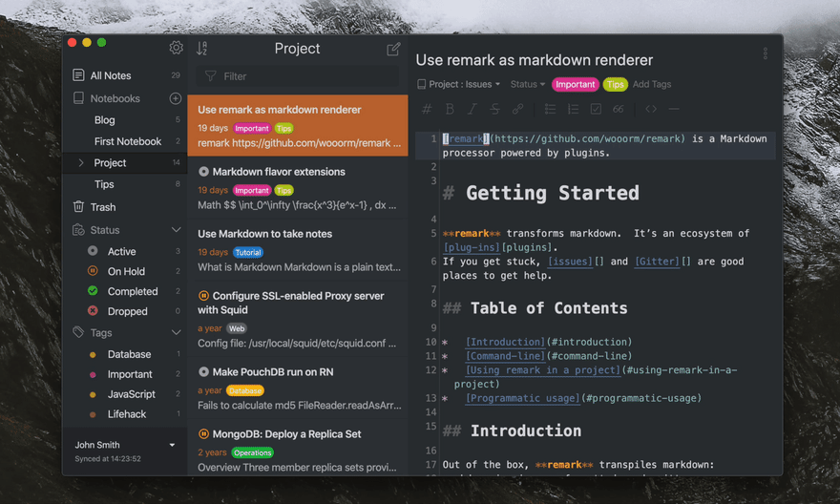Click On Hold icon on Configure SSL note

[x=203, y=296]
